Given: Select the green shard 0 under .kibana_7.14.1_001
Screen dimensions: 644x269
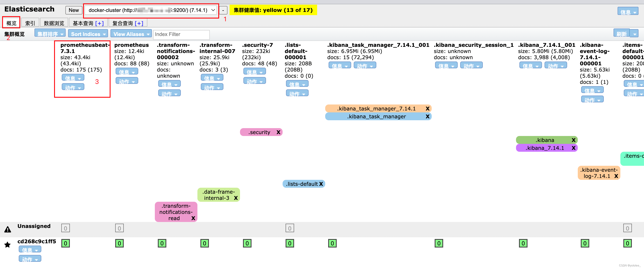Looking at the screenshot, I should [523, 243].
